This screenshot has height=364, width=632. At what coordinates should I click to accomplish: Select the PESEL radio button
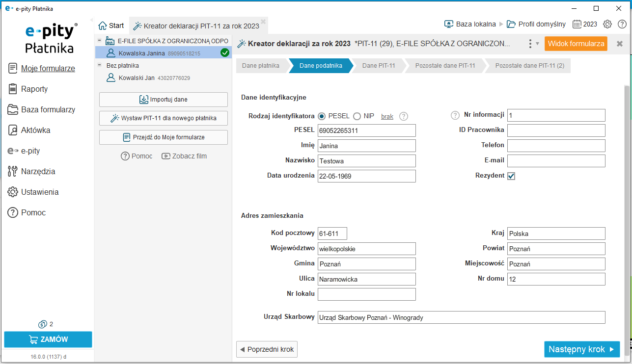pos(322,116)
